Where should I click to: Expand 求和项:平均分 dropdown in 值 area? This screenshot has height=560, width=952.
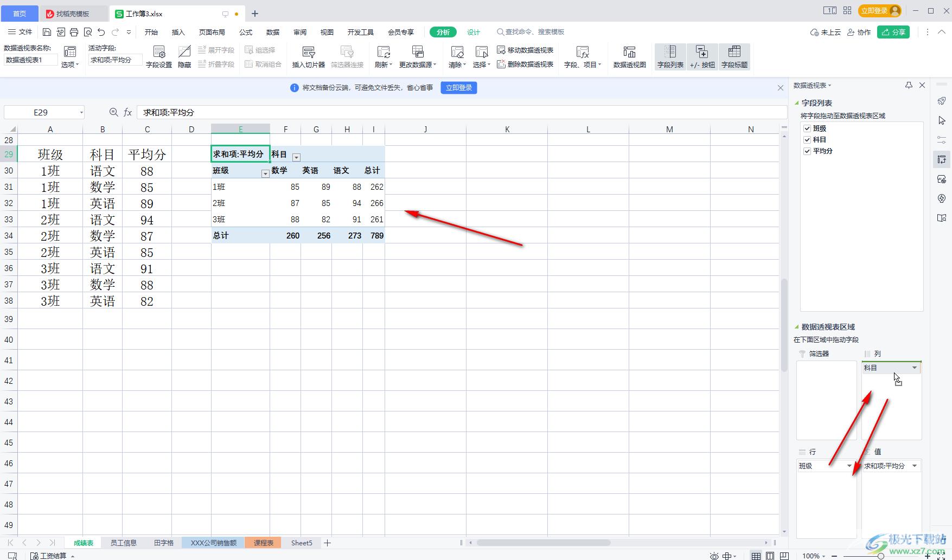[915, 466]
